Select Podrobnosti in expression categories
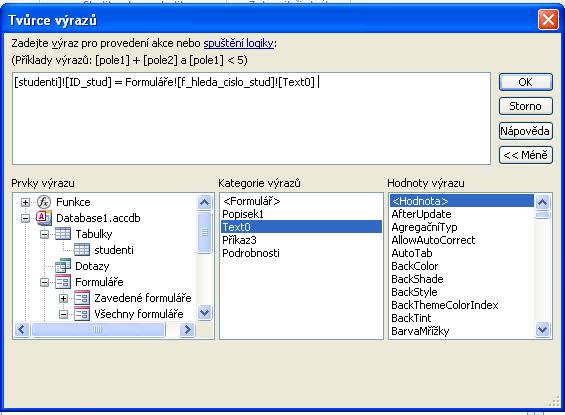 (x=251, y=253)
